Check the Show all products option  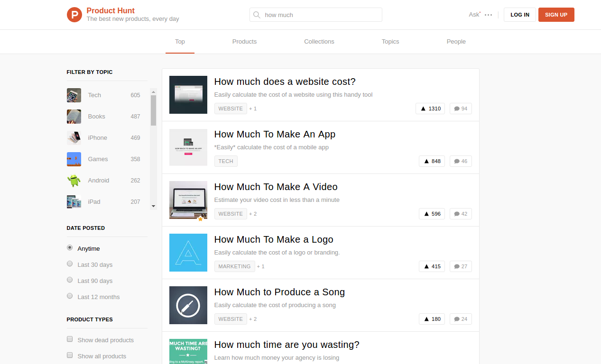click(x=70, y=355)
